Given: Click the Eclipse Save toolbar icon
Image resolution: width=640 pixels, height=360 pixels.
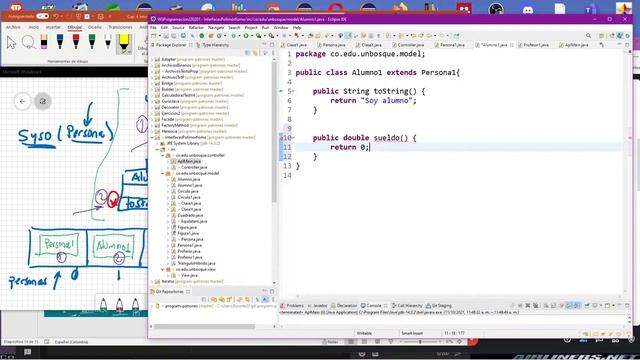Looking at the screenshot, I should click(166, 36).
